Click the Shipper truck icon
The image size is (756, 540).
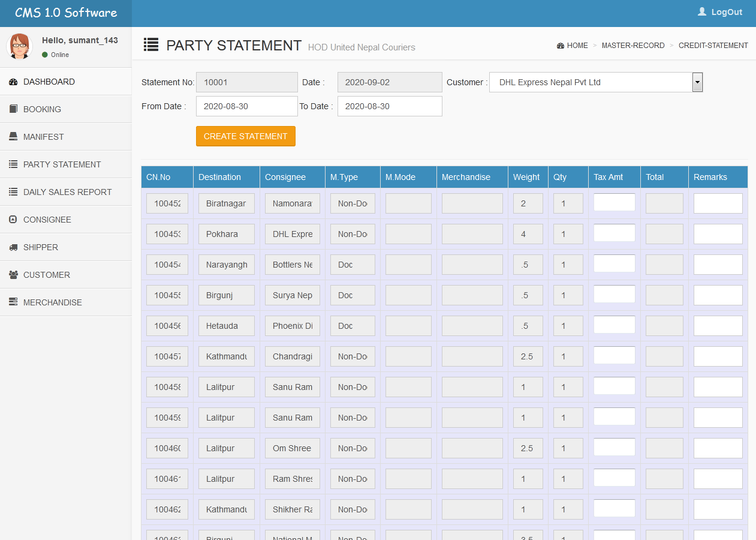13,247
